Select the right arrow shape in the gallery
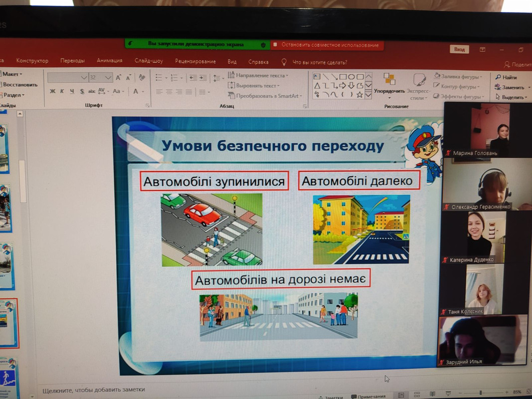 click(343, 85)
